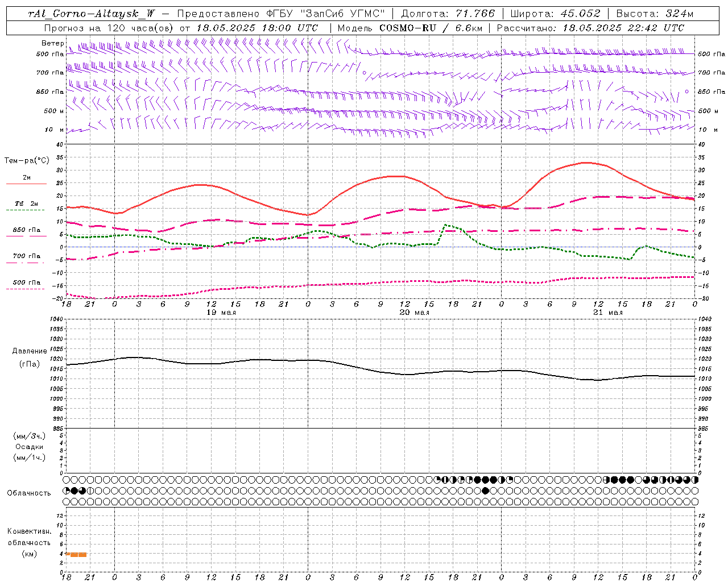Click the '19 мая' date label
Image resolution: width=728 pixels, height=582 pixels.
tap(221, 313)
